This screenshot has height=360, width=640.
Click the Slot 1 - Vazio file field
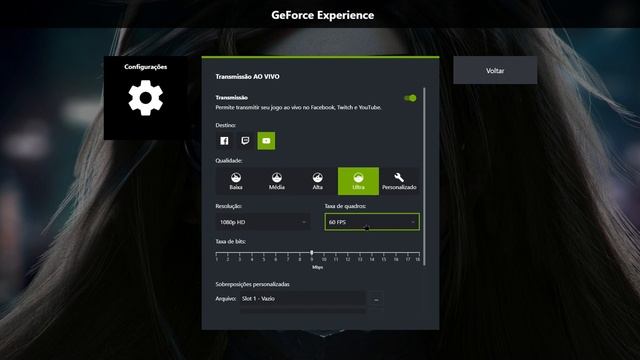(302, 299)
